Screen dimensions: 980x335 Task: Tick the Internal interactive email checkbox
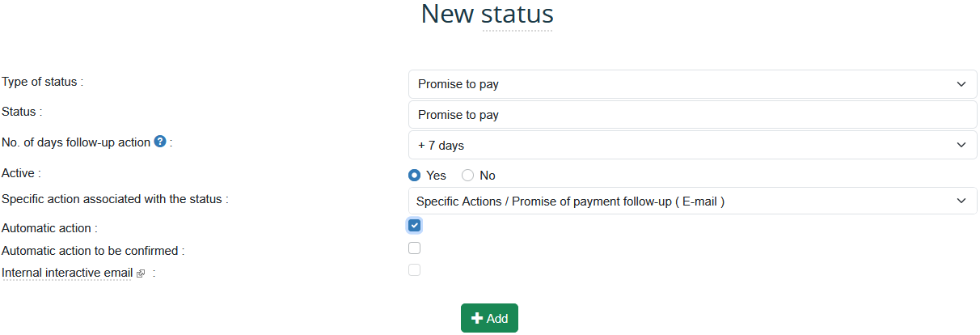415,270
